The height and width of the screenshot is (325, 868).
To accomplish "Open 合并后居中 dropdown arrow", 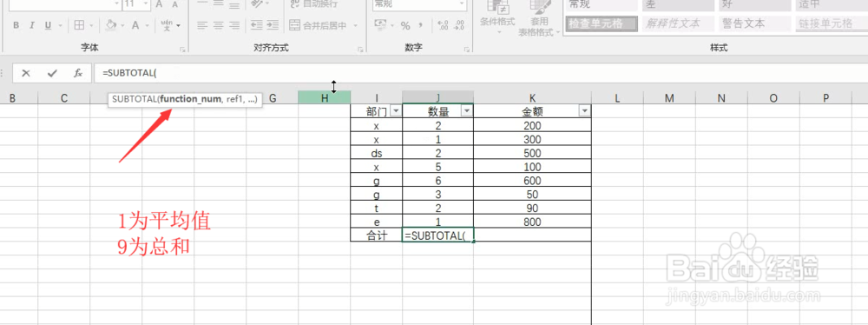I will (355, 25).
